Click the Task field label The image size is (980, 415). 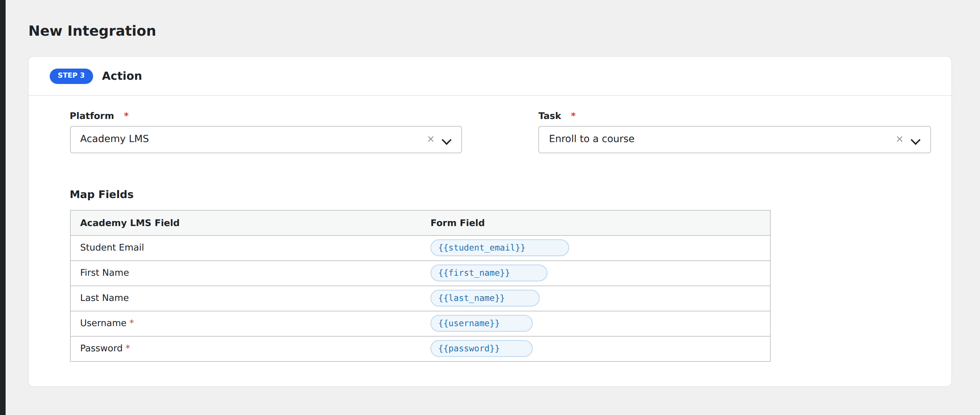(549, 115)
